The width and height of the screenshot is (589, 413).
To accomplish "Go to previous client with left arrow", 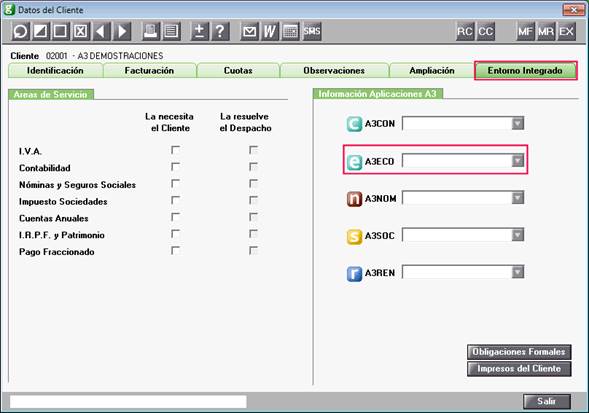I will pyautogui.click(x=101, y=31).
